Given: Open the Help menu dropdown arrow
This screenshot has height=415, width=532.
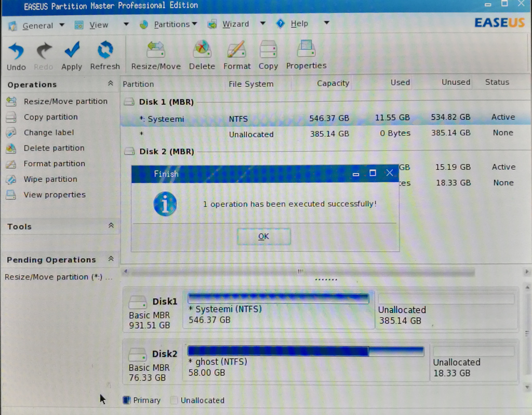Looking at the screenshot, I should [x=326, y=23].
